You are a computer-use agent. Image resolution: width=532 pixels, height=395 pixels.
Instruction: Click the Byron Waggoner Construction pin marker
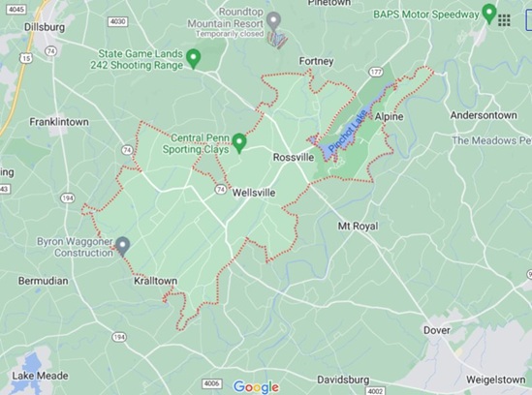click(122, 247)
